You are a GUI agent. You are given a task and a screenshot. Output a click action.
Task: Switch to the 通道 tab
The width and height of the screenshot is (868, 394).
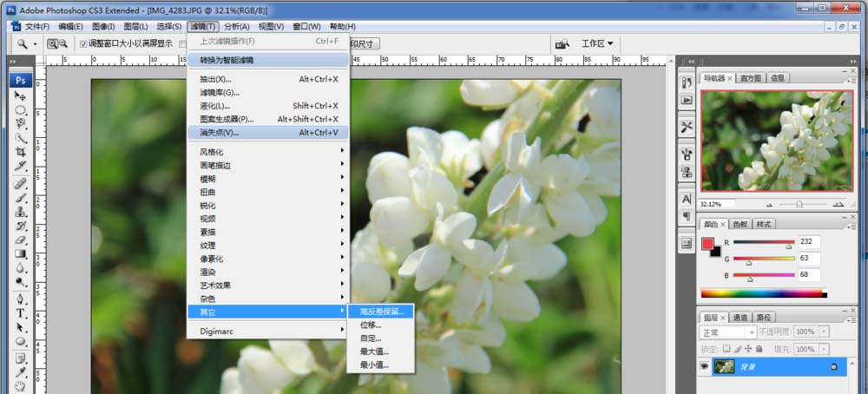point(740,318)
